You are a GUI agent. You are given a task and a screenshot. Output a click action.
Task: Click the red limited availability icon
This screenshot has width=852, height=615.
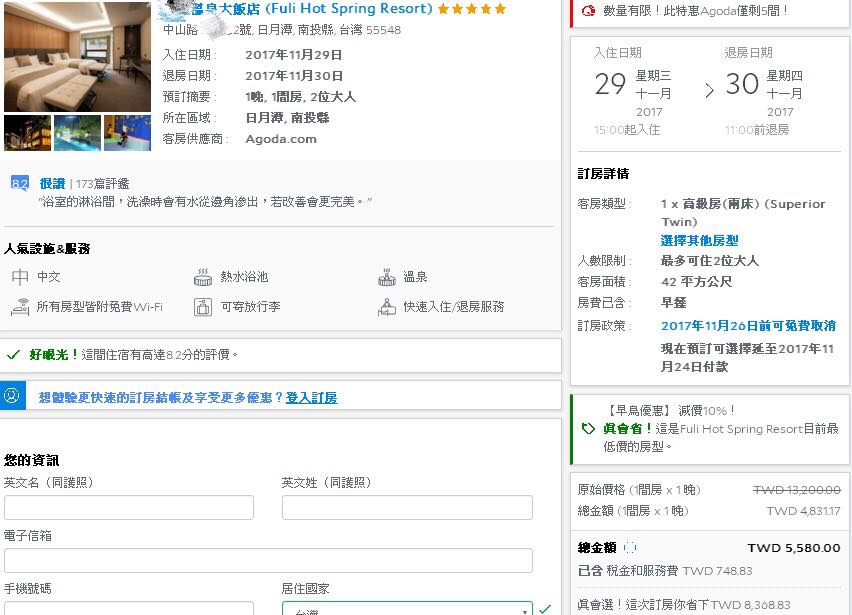(x=588, y=10)
